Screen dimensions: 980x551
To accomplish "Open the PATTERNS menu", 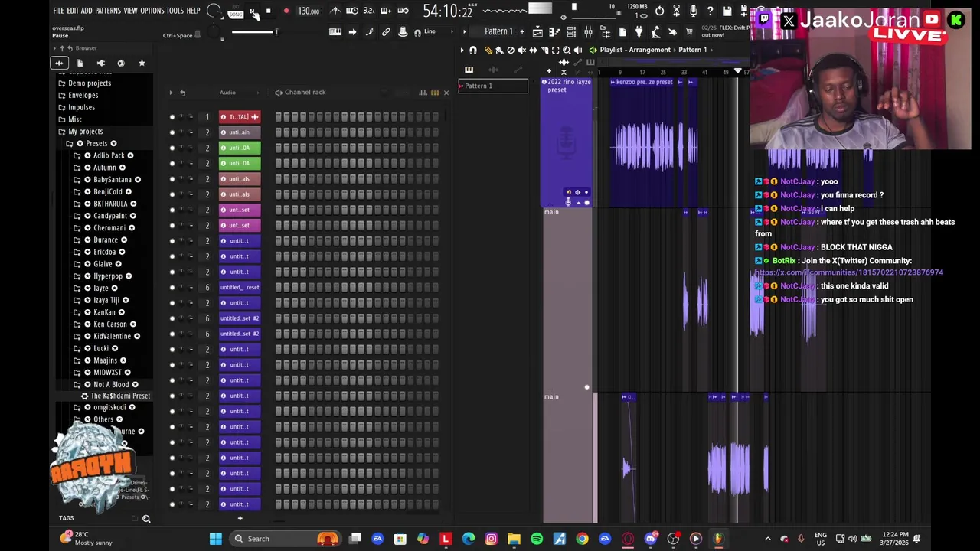I will pos(108,11).
